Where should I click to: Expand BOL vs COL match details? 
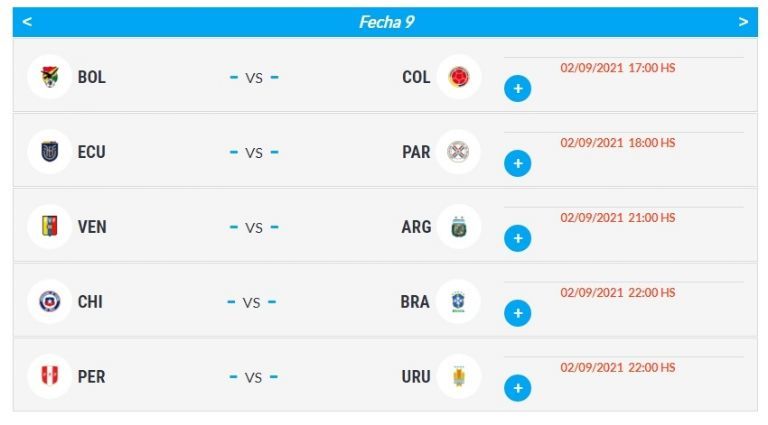click(517, 89)
